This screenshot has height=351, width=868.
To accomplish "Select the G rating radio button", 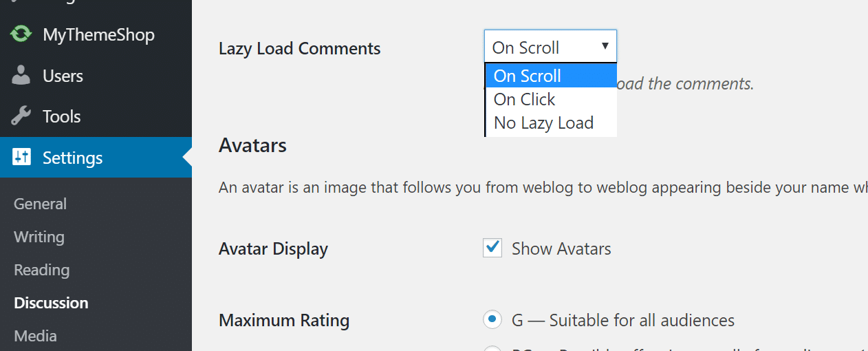I will coord(492,320).
